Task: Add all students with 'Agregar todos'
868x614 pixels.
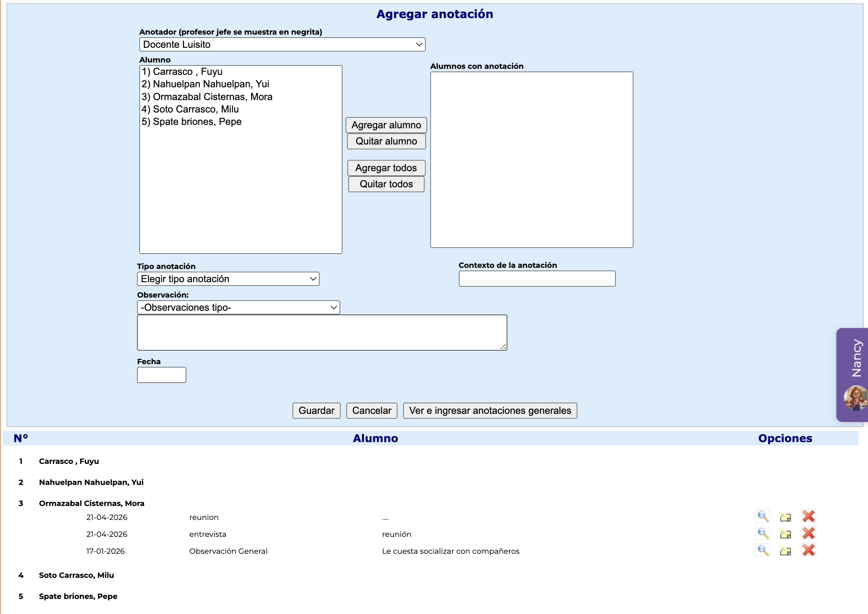Action: pyautogui.click(x=386, y=168)
